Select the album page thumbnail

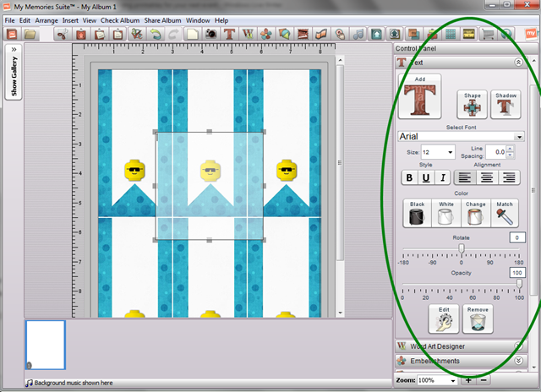coord(46,345)
